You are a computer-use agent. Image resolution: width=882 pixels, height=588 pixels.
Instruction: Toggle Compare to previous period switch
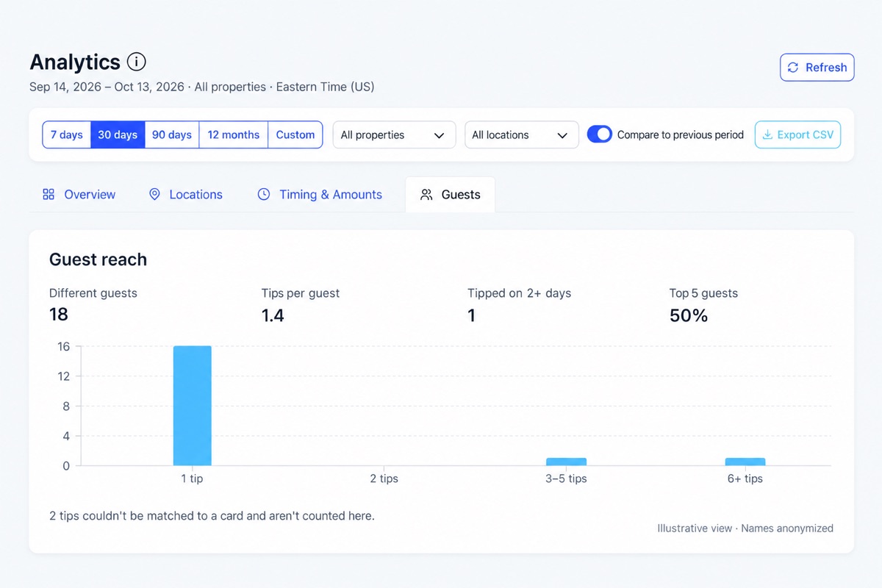pyautogui.click(x=600, y=135)
